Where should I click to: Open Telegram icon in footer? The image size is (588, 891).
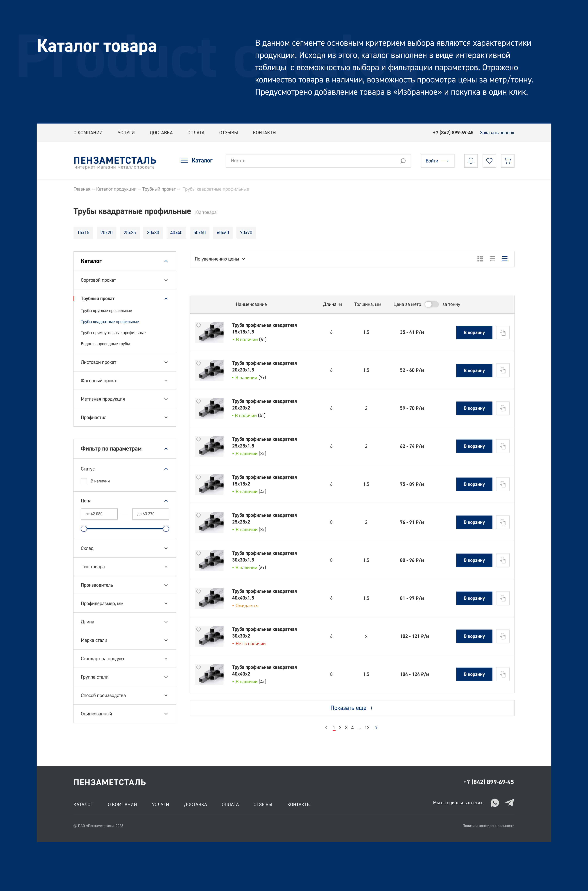510,803
